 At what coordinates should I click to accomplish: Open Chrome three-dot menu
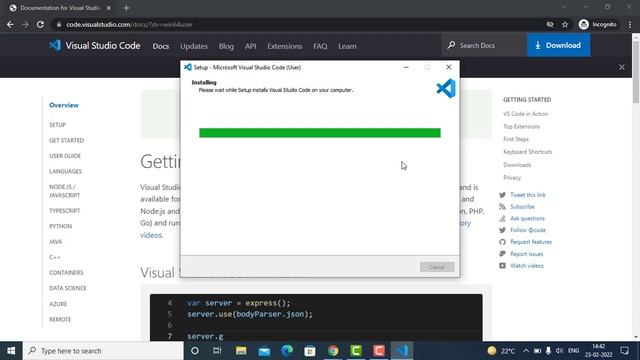[630, 24]
